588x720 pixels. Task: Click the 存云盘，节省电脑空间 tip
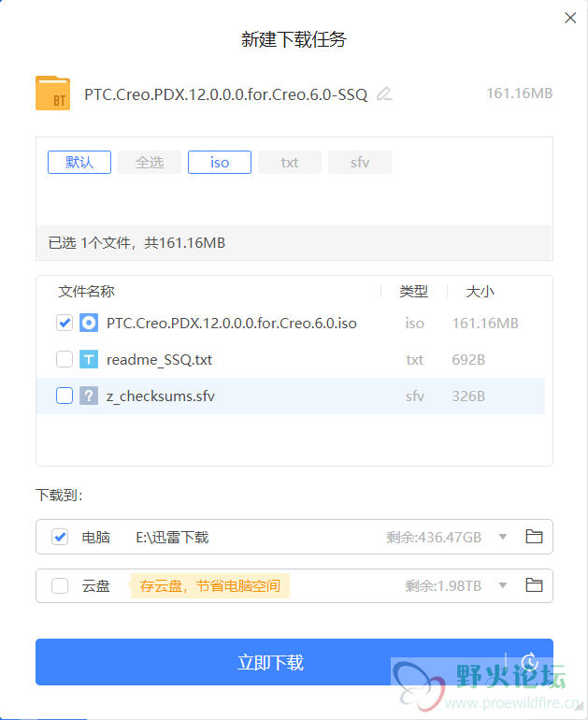pyautogui.click(x=210, y=586)
